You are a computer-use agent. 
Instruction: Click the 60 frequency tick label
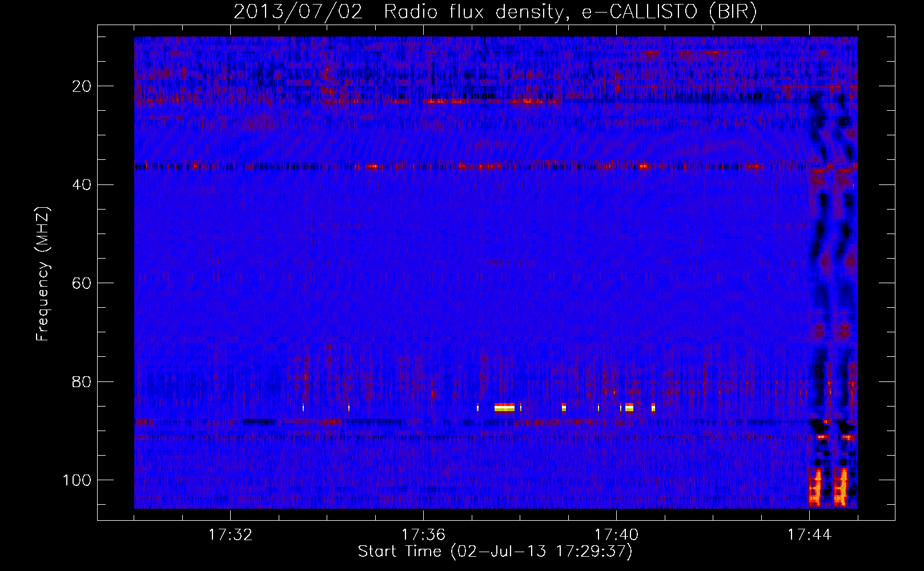(x=82, y=283)
